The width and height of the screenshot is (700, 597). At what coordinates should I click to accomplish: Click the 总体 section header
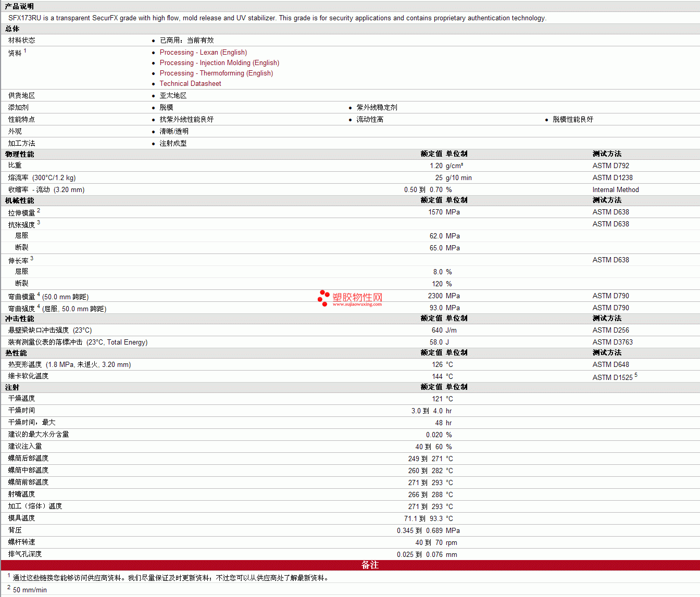click(12, 29)
